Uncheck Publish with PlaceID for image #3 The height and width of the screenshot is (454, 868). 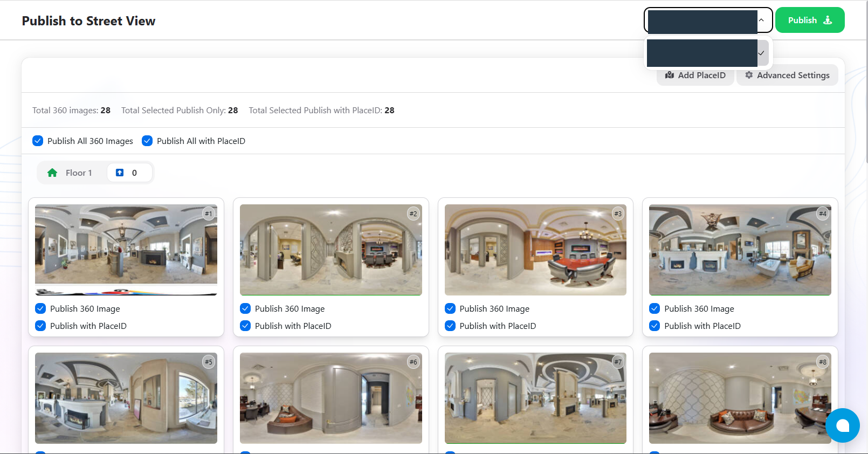point(450,326)
